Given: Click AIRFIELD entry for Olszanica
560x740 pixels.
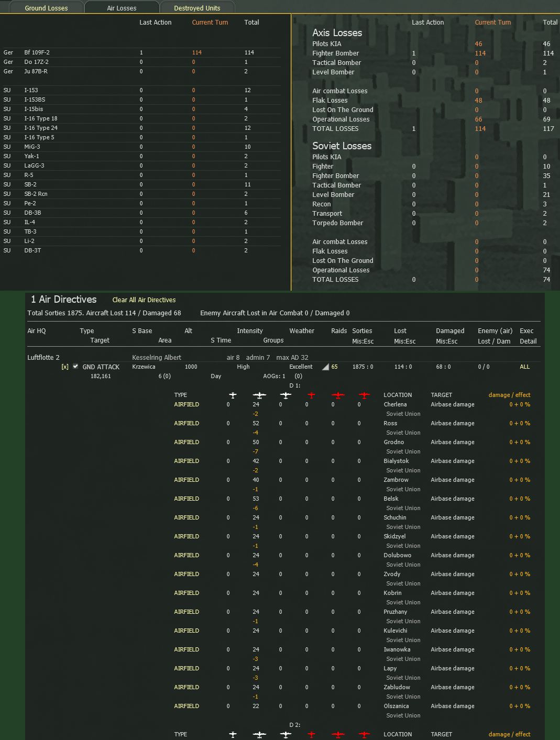Looking at the screenshot, I should coord(186,706).
